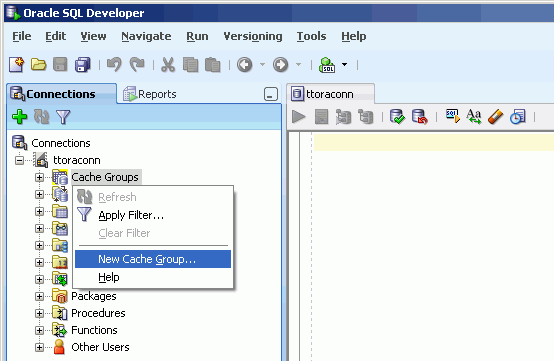Click the Save toolbar icon
This screenshot has height=361, width=554.
(x=60, y=65)
